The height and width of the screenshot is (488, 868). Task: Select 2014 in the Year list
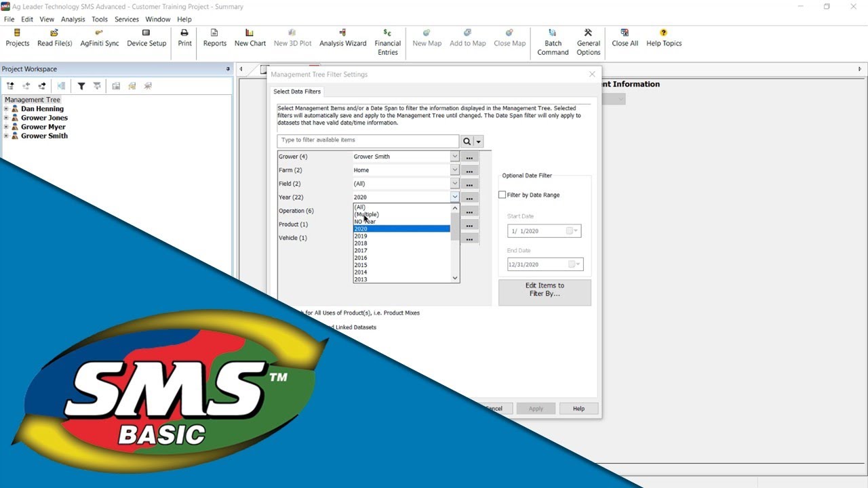pyautogui.click(x=401, y=272)
